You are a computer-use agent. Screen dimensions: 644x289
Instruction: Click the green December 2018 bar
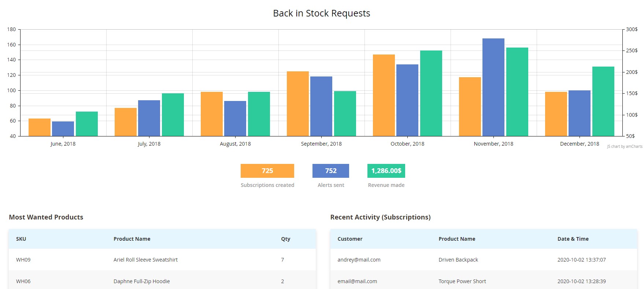click(603, 101)
